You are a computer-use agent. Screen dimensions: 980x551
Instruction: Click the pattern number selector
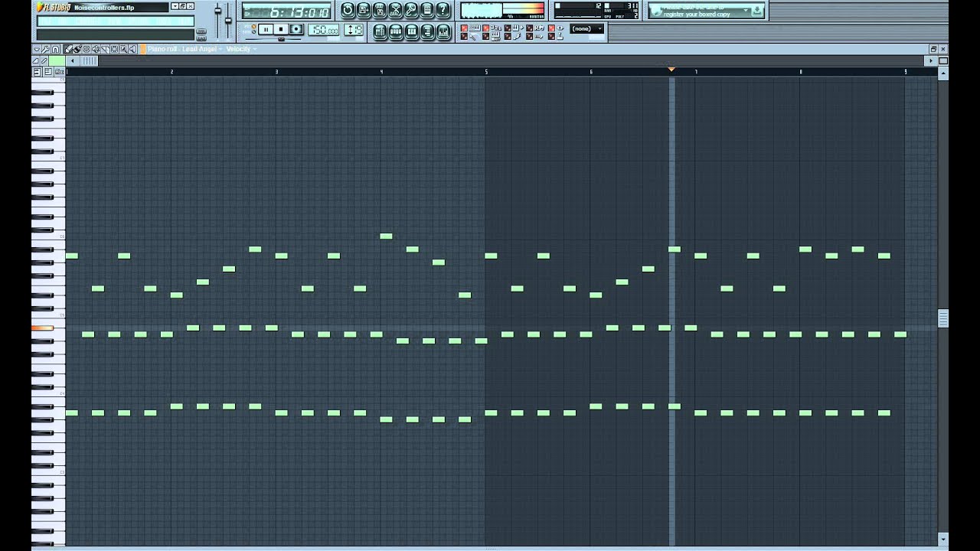click(354, 29)
